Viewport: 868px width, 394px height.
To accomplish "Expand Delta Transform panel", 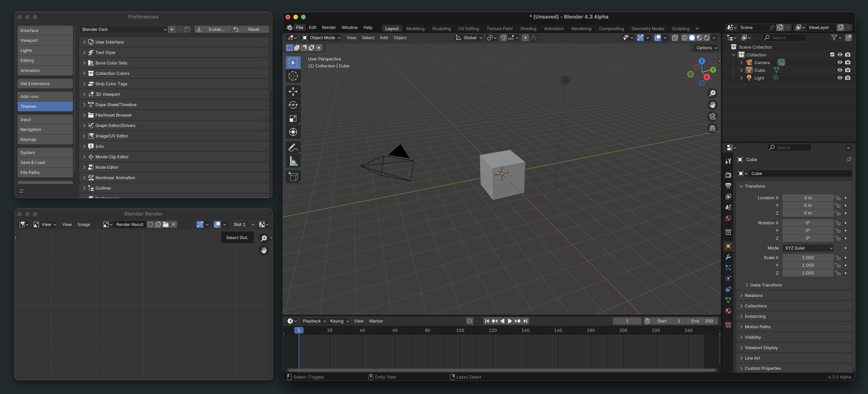I will tap(766, 285).
